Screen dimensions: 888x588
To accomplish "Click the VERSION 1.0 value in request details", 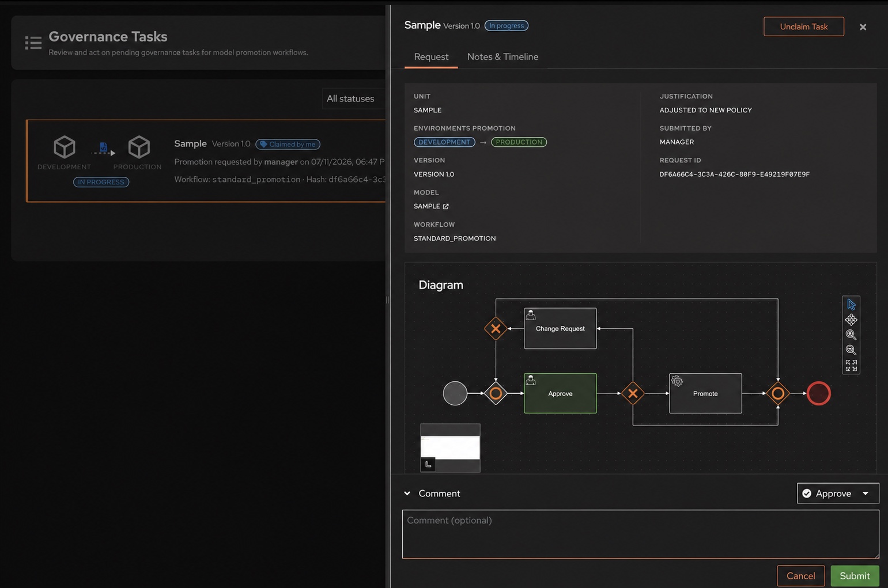I will (434, 174).
